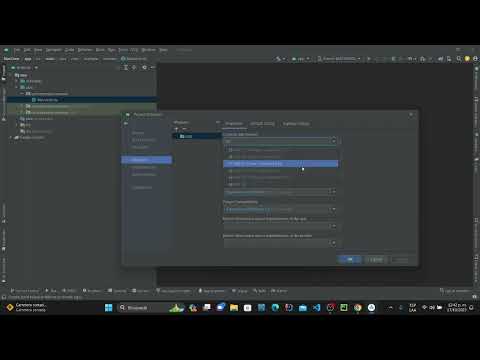This screenshot has width=480, height=360.
Task: Click Apply in Project Structure dialog
Action: click(x=401, y=260)
